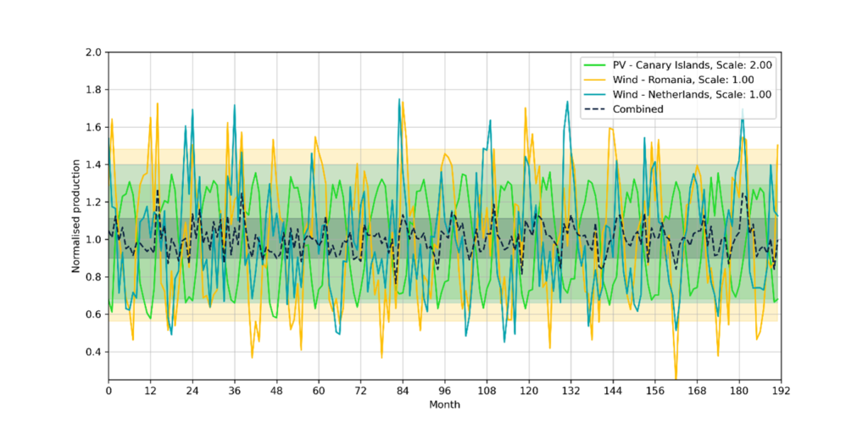Click the 'Combined' legend label
The image size is (868, 434).
coord(637,108)
